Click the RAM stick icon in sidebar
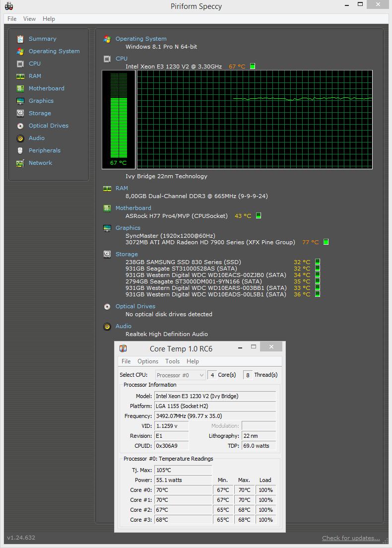Viewport: 392px width, 548px height. [20, 76]
